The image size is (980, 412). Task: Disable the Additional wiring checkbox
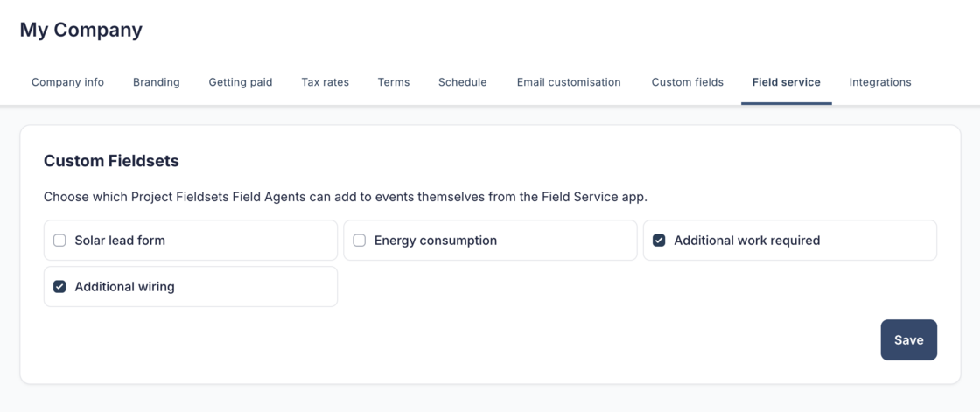click(59, 287)
